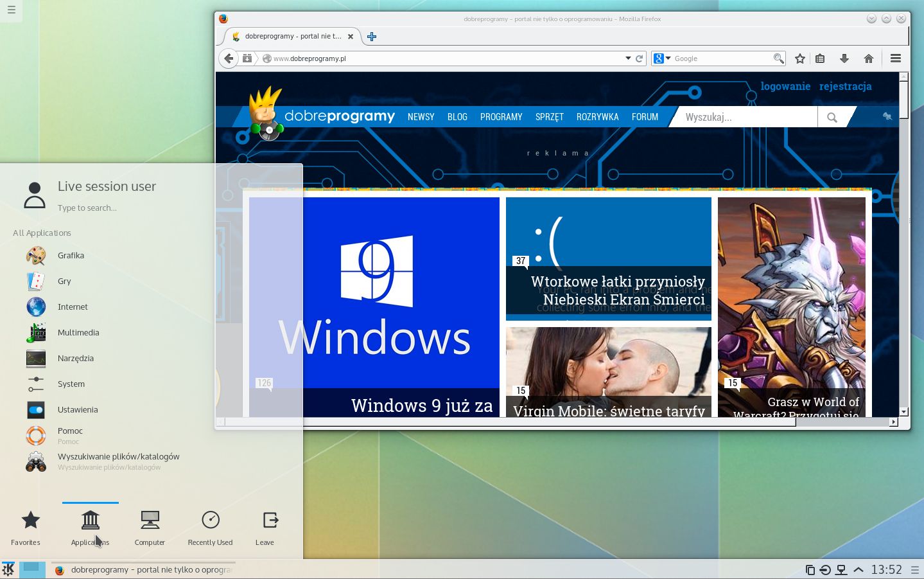Open FORUM in the site navigation

pyautogui.click(x=645, y=117)
